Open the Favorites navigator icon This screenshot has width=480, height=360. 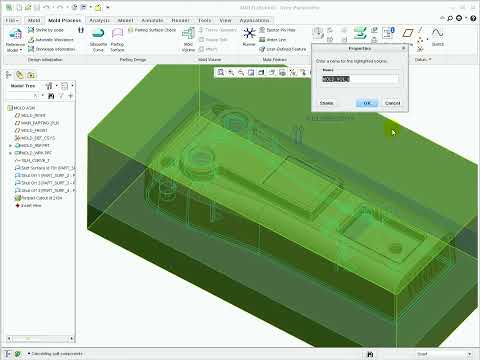point(31,75)
